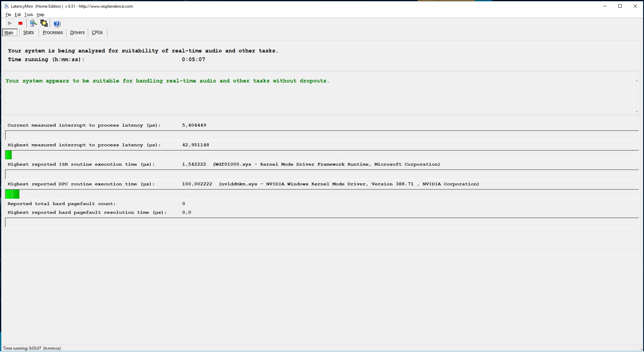Click the green suitability verdict message
The height and width of the screenshot is (355, 644).
point(167,81)
